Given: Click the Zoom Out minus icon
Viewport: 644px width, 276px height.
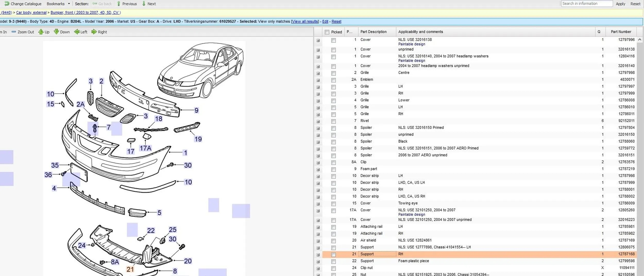Looking at the screenshot, I should pos(14,32).
